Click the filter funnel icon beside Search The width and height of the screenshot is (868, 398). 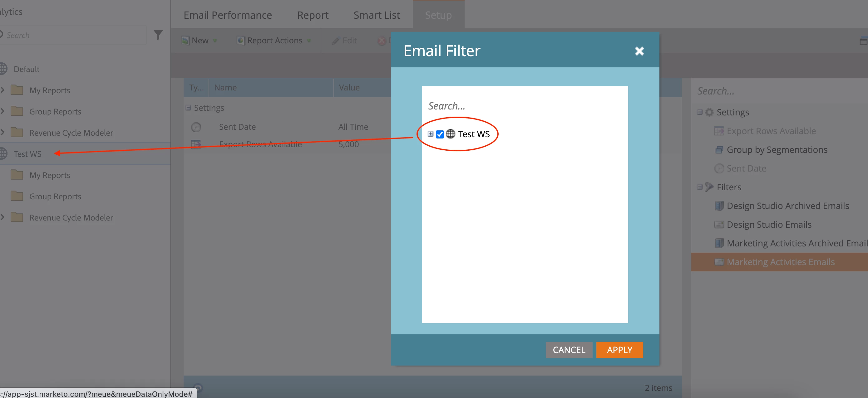click(x=158, y=35)
